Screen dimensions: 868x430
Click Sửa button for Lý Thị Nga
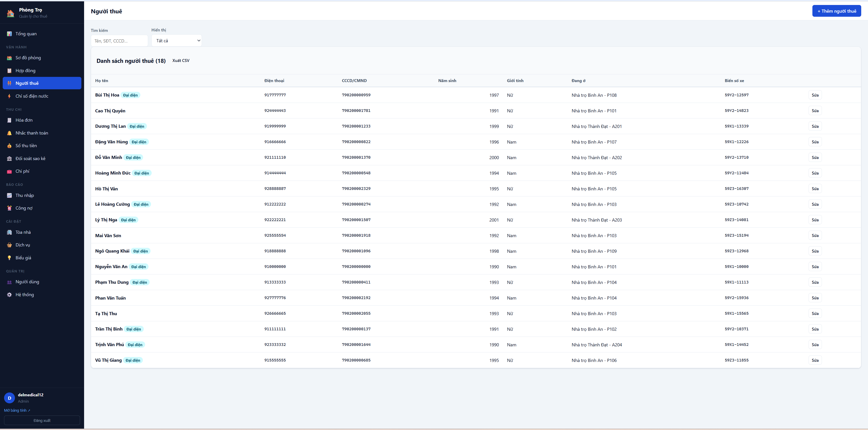[x=815, y=220]
